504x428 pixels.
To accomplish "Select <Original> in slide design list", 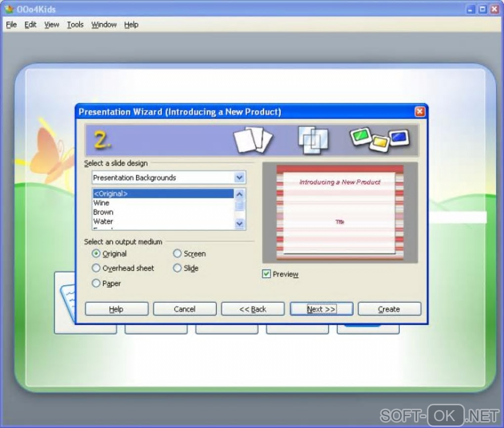I will [x=163, y=194].
